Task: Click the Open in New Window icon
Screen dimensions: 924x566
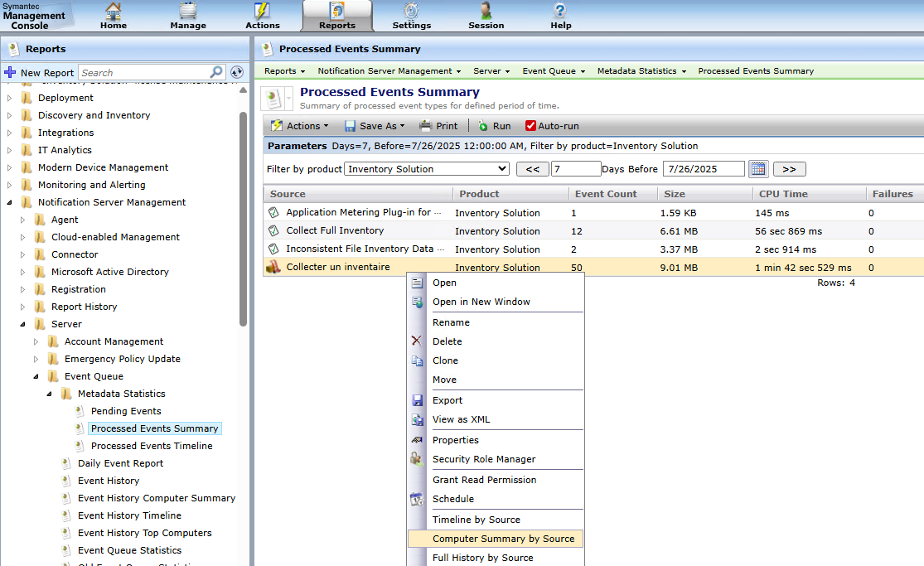Action: 417,302
